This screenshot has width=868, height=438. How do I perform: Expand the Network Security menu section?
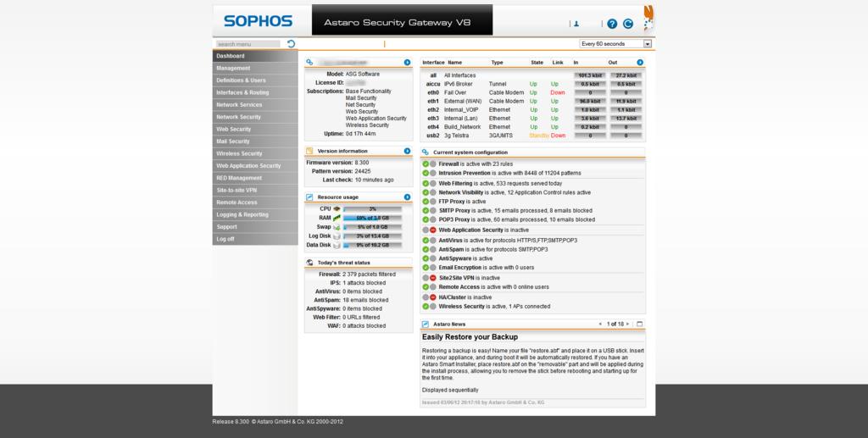click(255, 117)
